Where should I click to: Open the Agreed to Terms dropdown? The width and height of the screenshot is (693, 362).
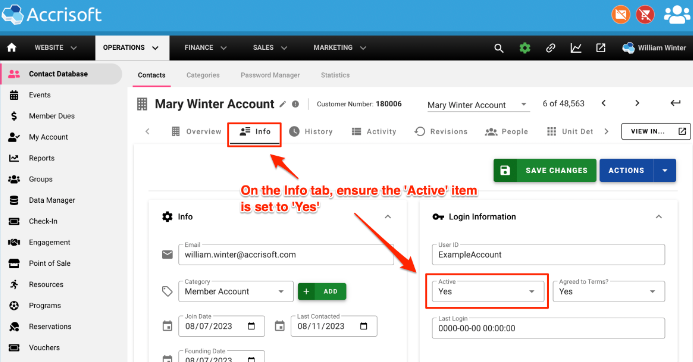[x=609, y=291]
